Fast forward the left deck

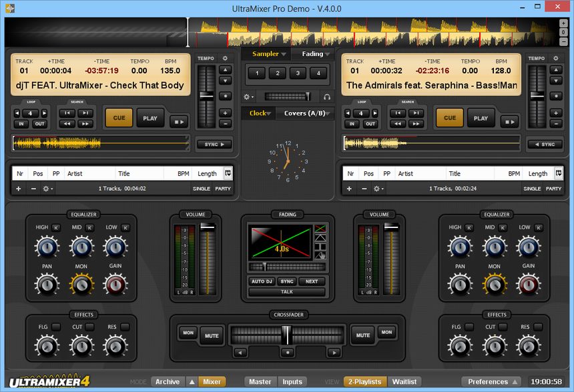pyautogui.click(x=85, y=124)
